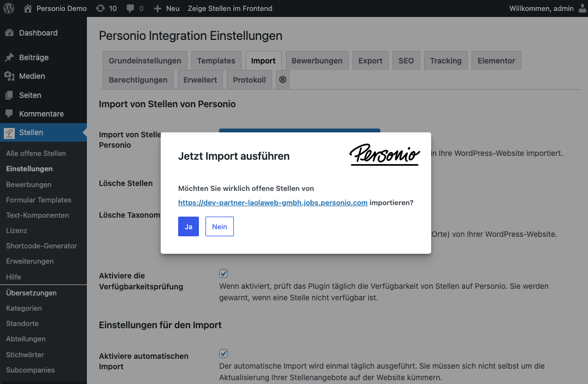Screen dimensions: 588x384
Task: Switch to the Tracking tab
Action: tap(446, 60)
